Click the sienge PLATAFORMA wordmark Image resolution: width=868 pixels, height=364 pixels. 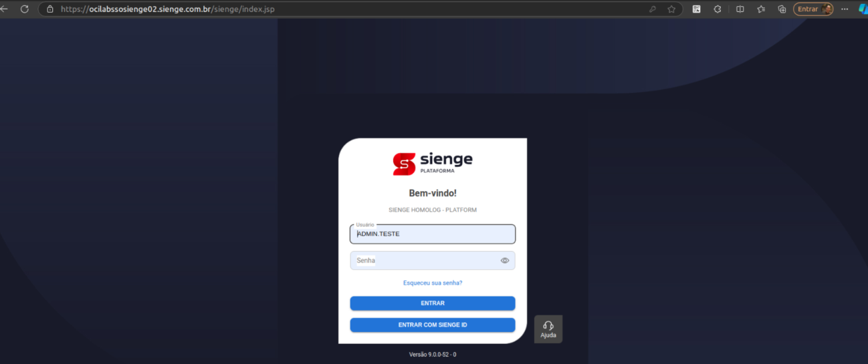446,163
